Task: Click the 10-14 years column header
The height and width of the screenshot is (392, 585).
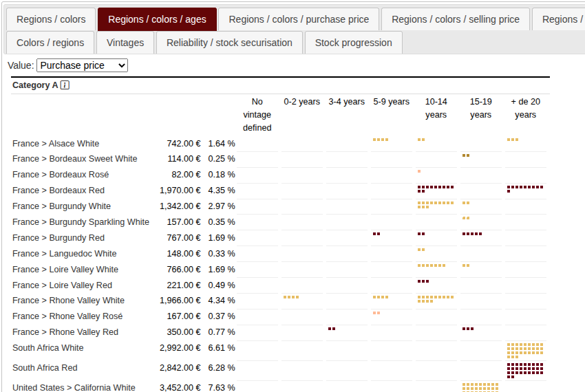Action: [436, 108]
